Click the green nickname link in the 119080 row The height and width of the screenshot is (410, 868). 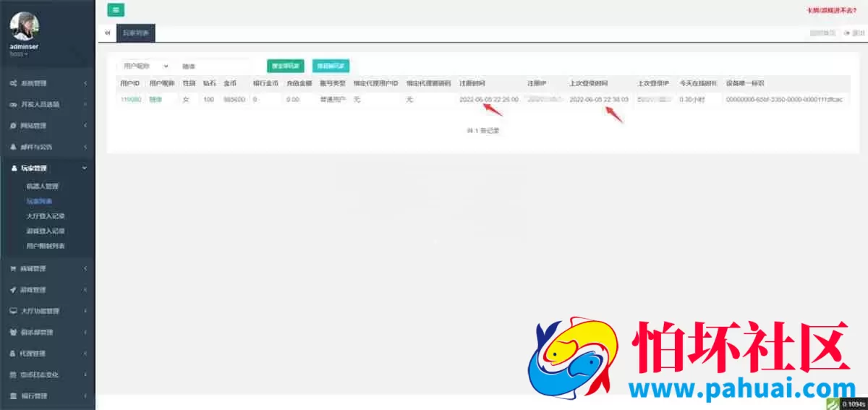(x=156, y=99)
